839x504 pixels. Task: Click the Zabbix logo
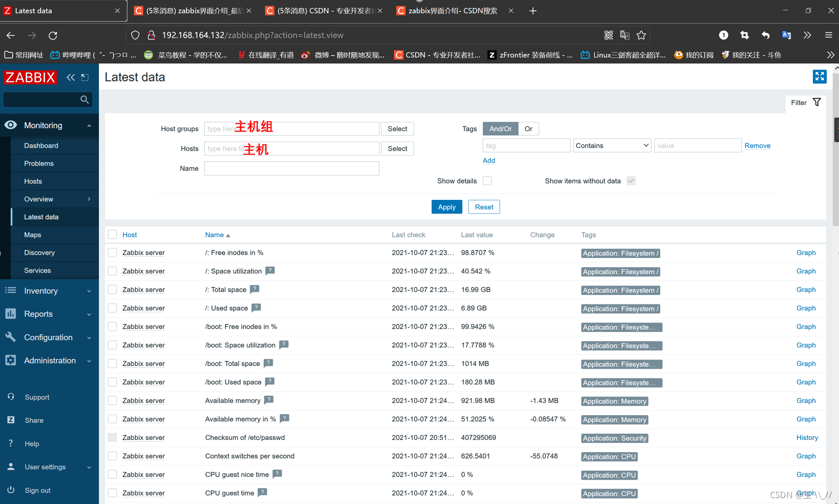click(30, 77)
